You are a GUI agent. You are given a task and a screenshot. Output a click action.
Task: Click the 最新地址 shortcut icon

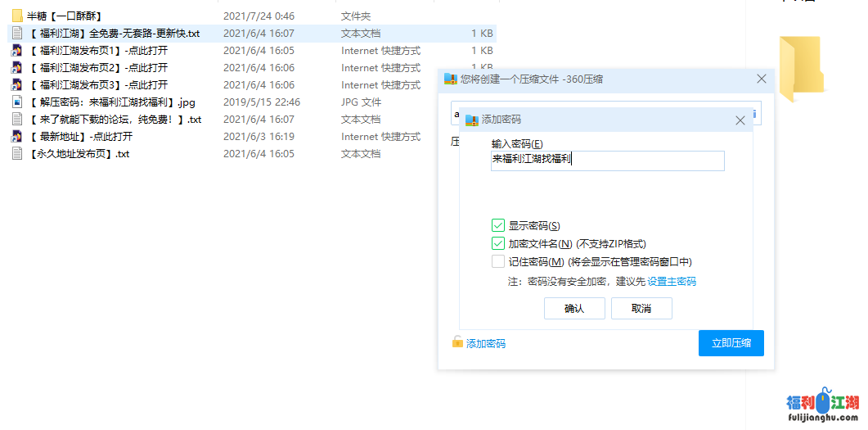click(x=16, y=136)
